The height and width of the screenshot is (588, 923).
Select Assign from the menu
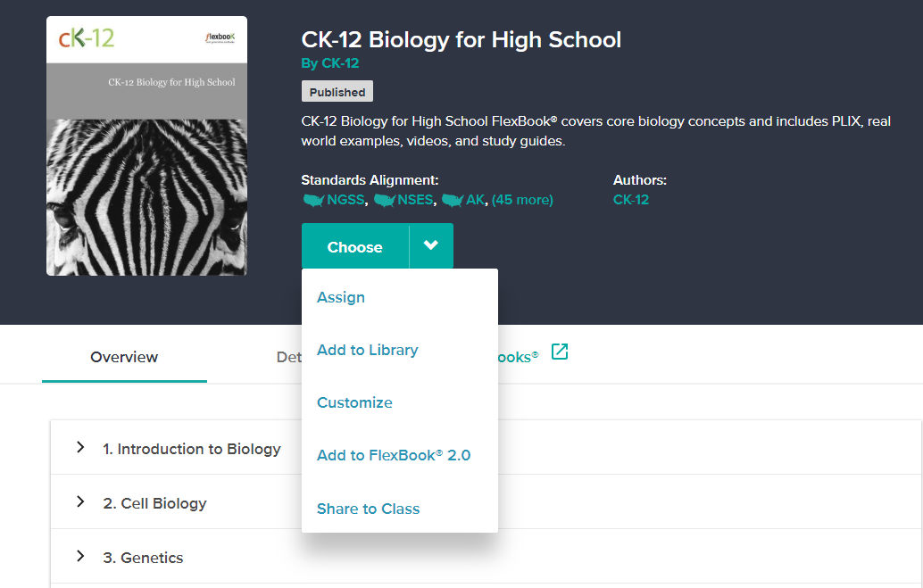pyautogui.click(x=340, y=297)
